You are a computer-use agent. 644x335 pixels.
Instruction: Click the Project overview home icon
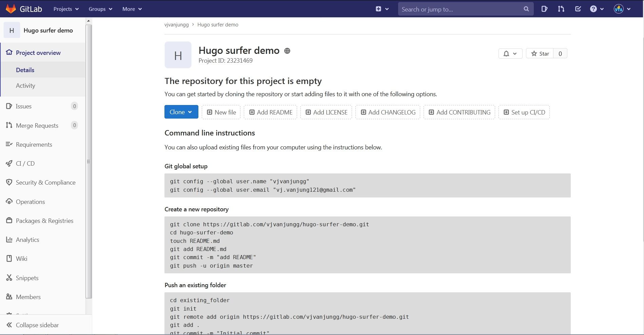point(9,53)
